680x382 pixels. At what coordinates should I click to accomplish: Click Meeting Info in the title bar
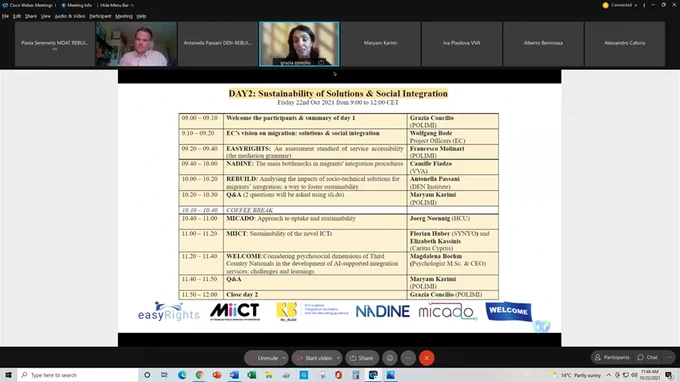[77, 5]
